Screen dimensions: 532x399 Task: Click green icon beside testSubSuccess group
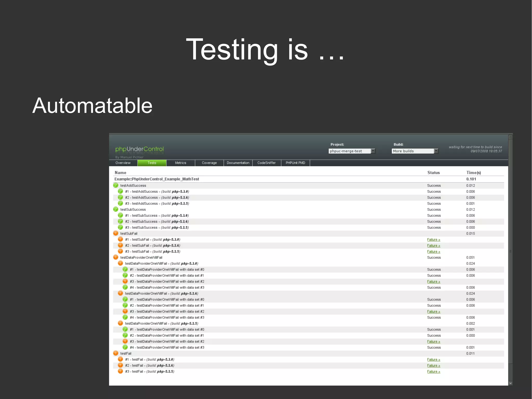pyautogui.click(x=116, y=209)
